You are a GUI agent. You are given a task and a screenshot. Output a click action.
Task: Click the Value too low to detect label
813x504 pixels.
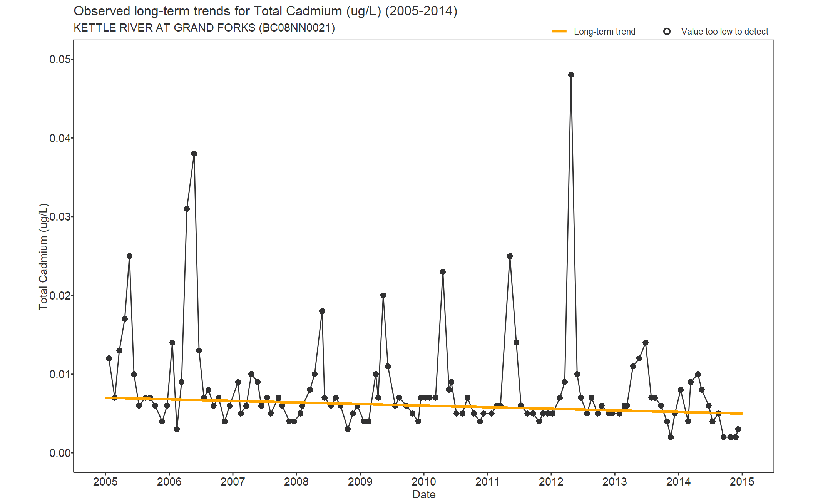point(724,32)
